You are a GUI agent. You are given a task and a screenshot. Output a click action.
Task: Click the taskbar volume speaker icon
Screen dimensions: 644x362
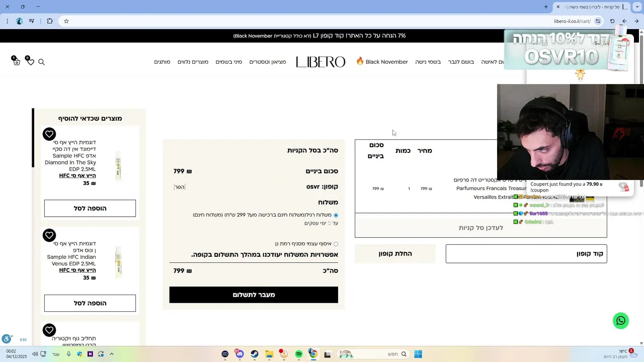point(35,354)
